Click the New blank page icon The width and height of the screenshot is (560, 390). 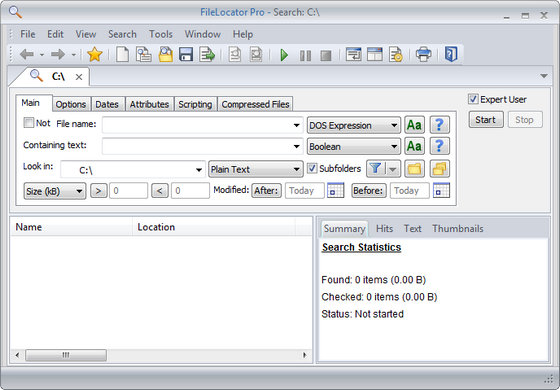click(122, 55)
